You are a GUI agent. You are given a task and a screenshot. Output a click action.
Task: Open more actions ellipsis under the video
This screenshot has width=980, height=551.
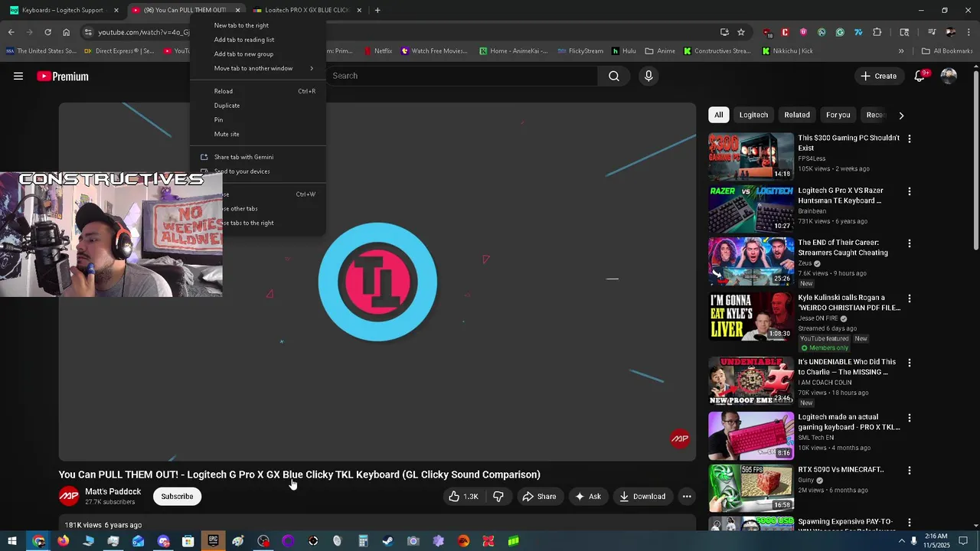[687, 497]
